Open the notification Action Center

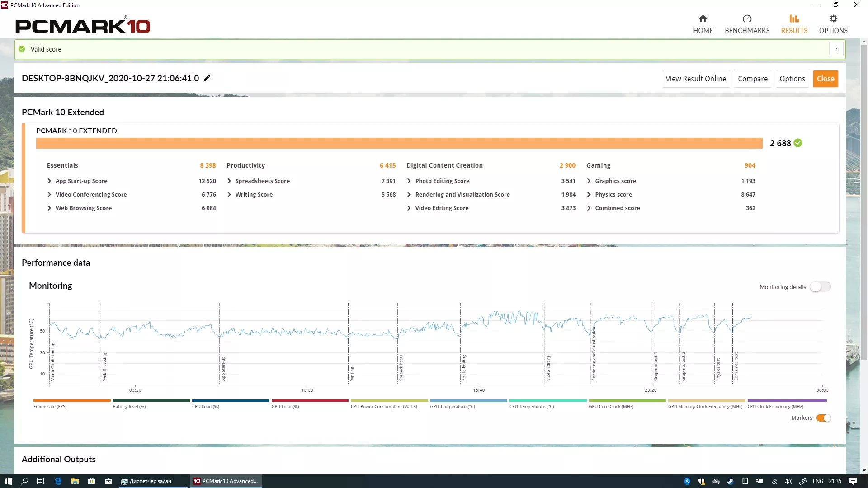[x=853, y=481]
